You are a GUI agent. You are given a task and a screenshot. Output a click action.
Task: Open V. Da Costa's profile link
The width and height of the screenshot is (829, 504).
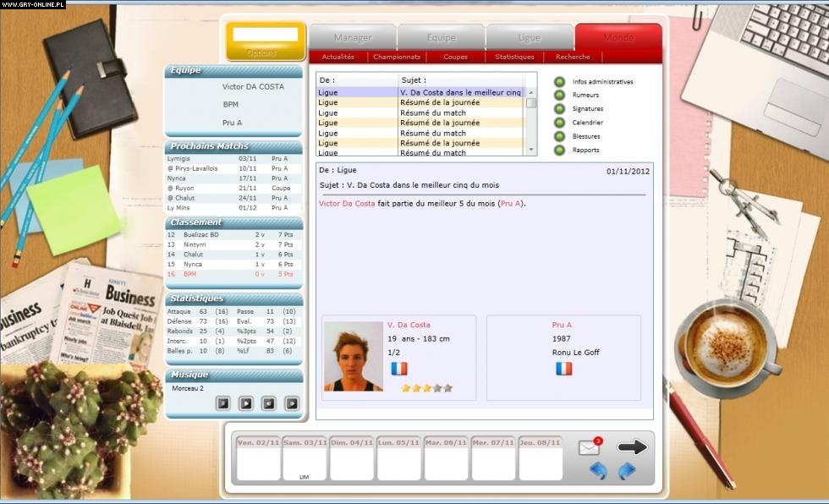coord(407,325)
